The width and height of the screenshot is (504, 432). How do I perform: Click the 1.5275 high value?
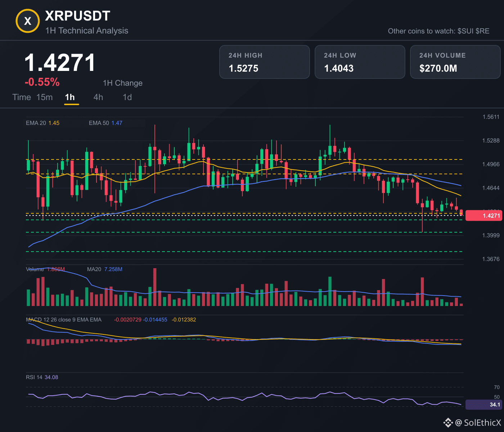(x=244, y=68)
